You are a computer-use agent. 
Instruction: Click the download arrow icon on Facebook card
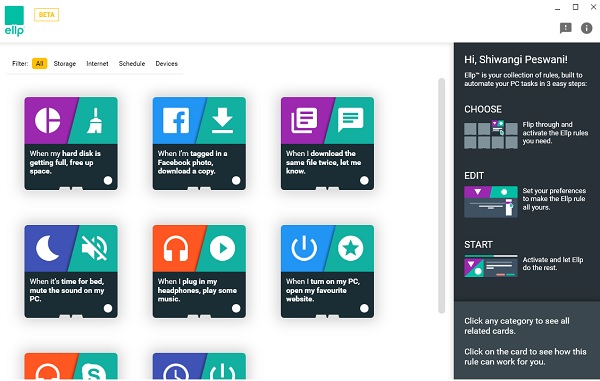tap(222, 120)
